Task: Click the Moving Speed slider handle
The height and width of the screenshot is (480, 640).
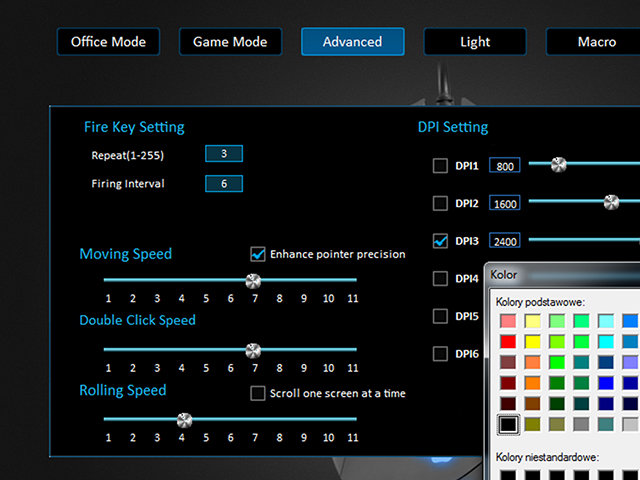Action: (x=253, y=281)
